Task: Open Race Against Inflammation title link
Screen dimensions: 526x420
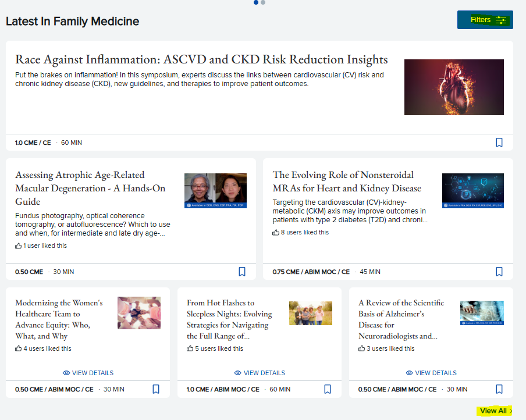Action: point(201,59)
